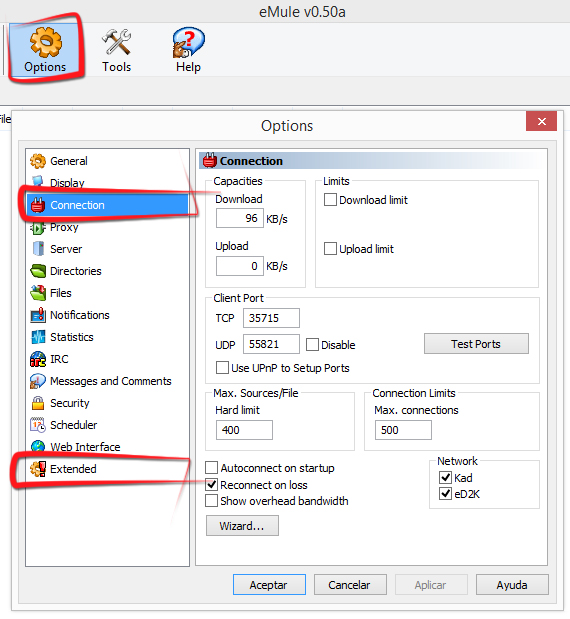
Task: Click the Upload capacity field
Action: tap(240, 266)
